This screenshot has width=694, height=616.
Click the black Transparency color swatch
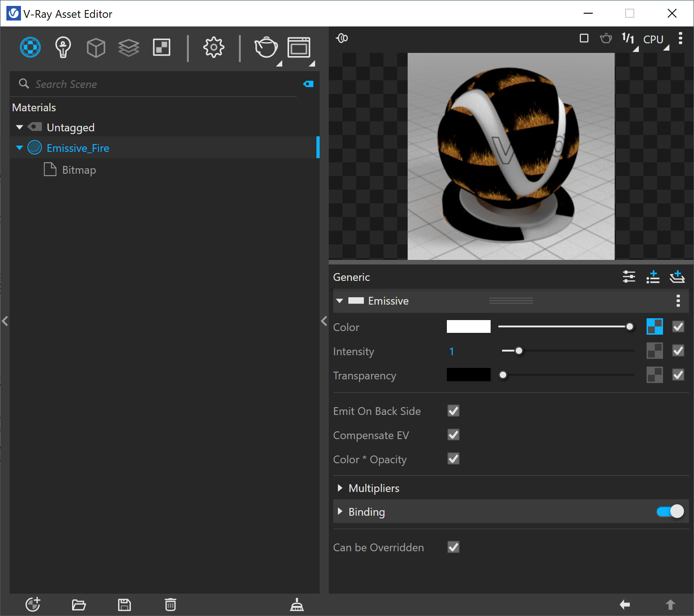[x=469, y=375]
